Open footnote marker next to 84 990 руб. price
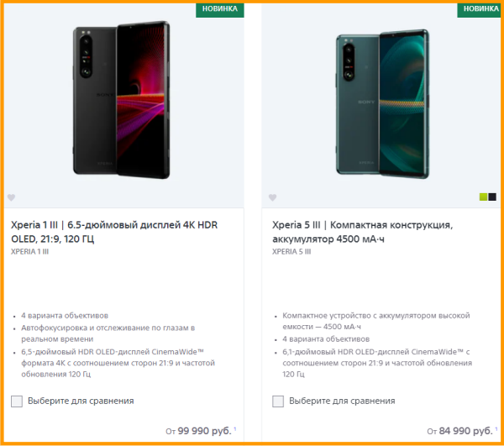This screenshot has height=446, width=504. click(x=496, y=428)
